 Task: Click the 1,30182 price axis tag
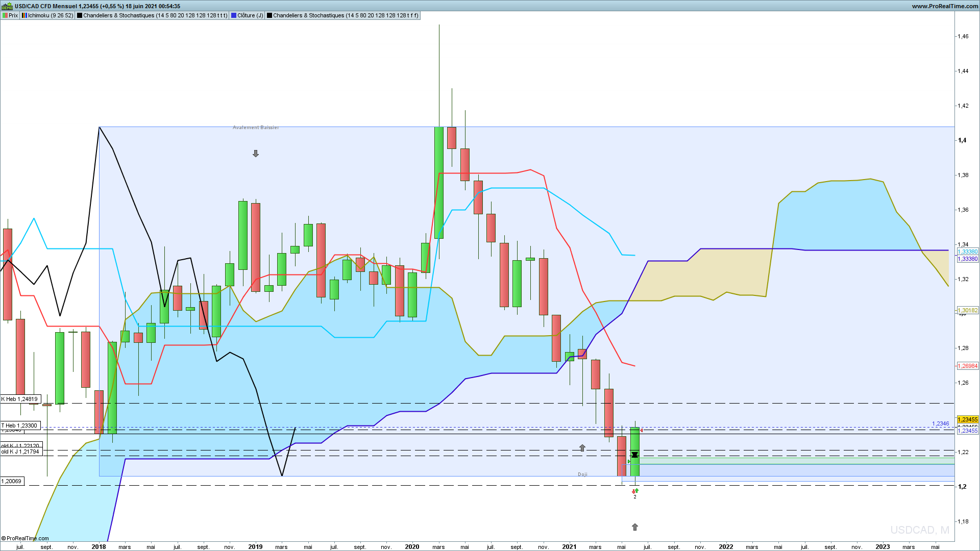[x=967, y=310]
